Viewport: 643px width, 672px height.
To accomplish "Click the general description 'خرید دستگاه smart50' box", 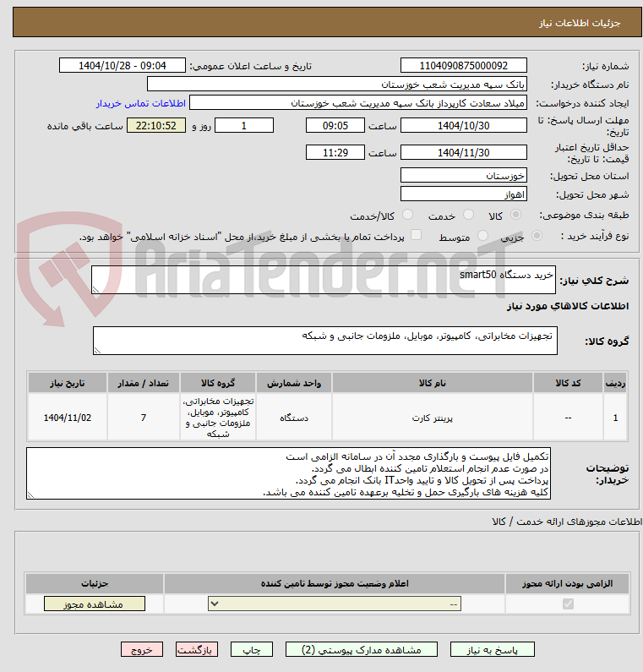I will pyautogui.click(x=324, y=280).
